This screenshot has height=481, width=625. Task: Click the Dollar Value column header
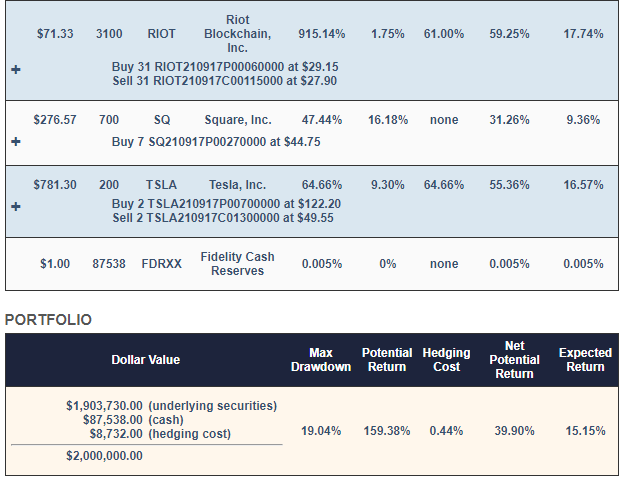(146, 360)
